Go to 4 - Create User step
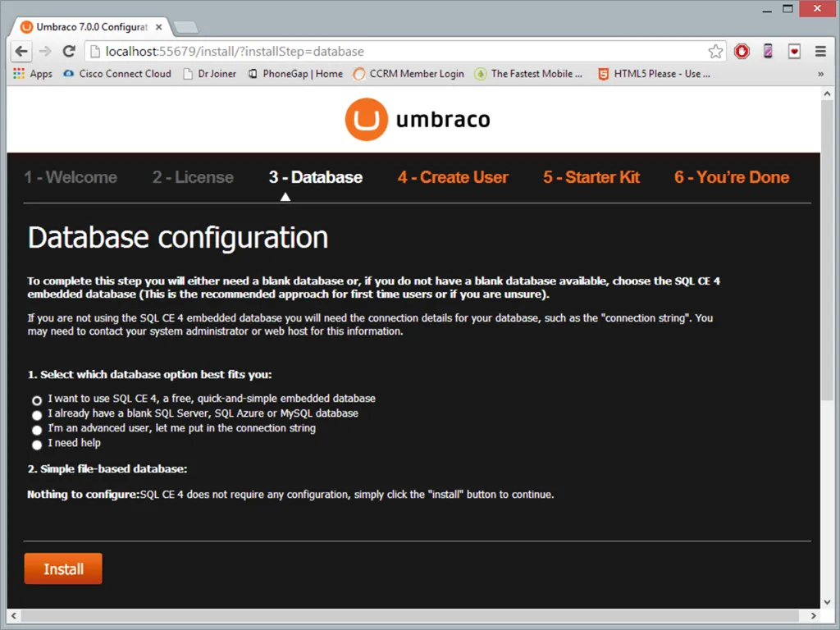The width and height of the screenshot is (840, 630). point(453,177)
